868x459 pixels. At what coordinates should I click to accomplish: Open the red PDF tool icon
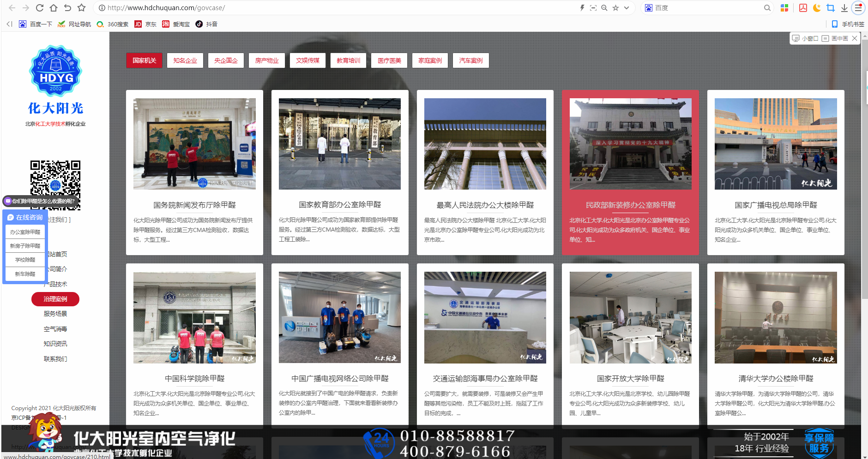803,8
